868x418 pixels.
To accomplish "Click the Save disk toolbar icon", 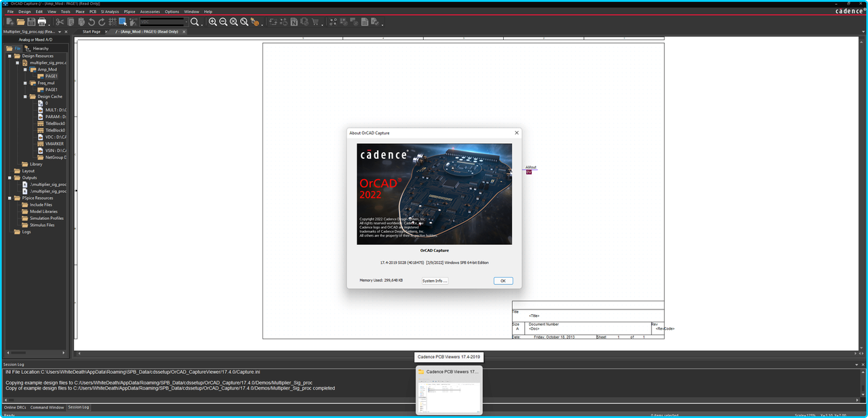I will 31,22.
